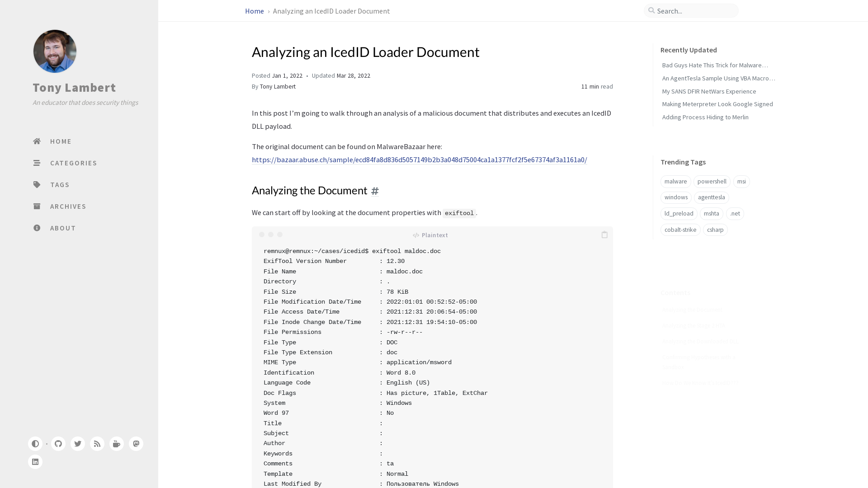This screenshot has width=868, height=488.
Task: Click the '11 min read' text
Action: (597, 86)
